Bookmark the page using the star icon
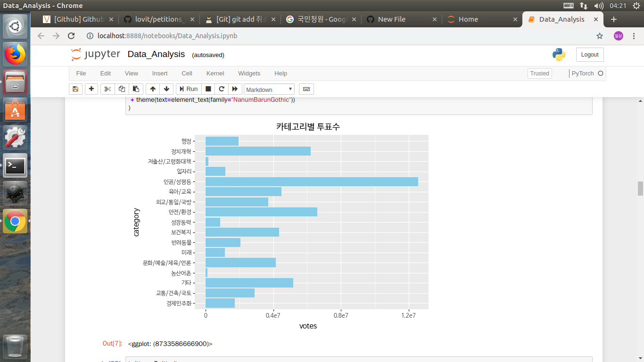644x362 pixels. [599, 36]
